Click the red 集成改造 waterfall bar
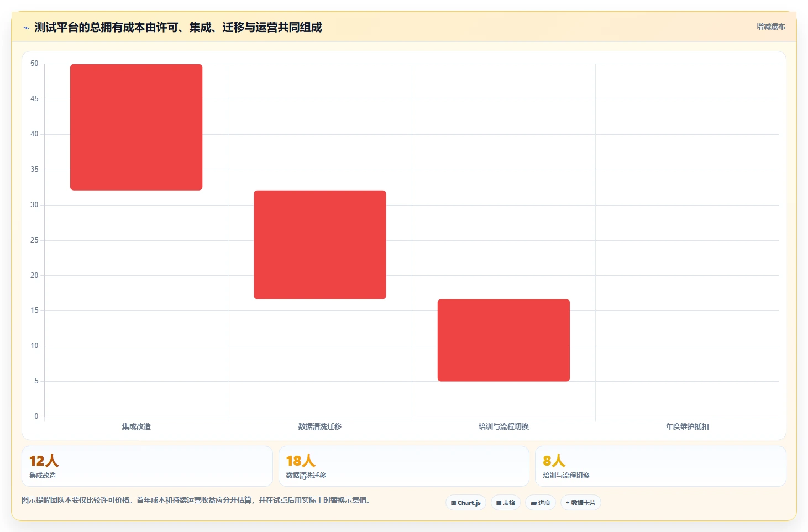Viewport: 808px width, 532px height. coord(136,127)
